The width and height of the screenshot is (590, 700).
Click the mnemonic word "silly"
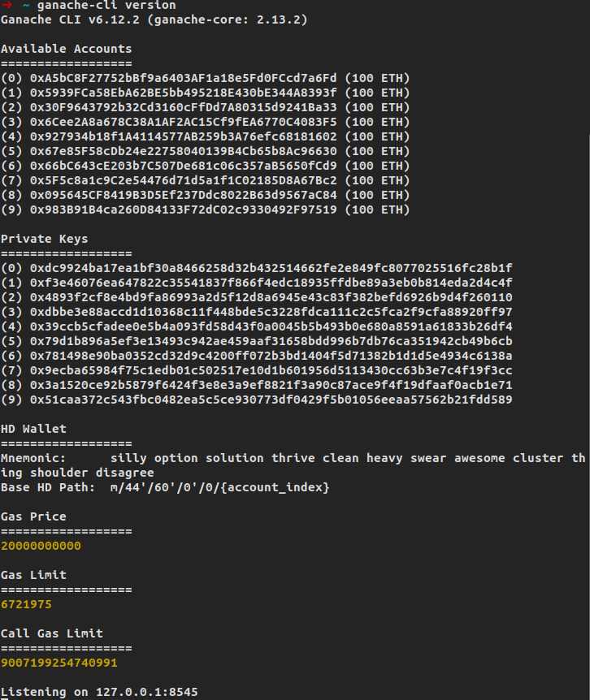coord(128,459)
